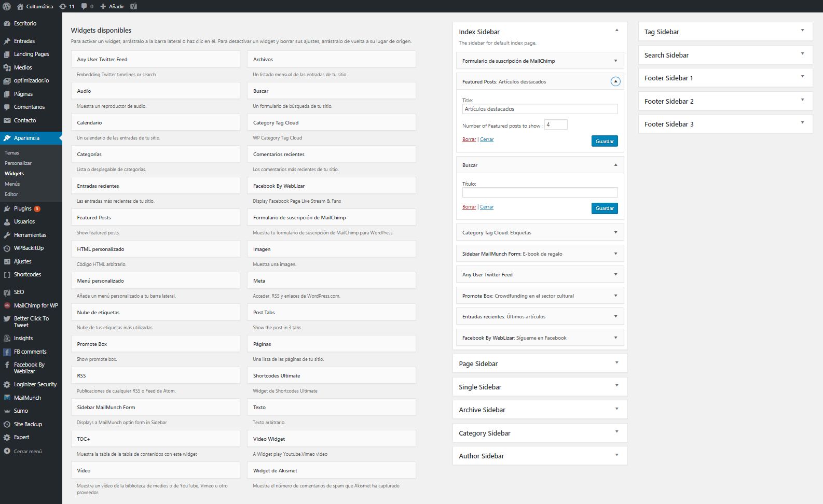823x504 pixels.
Task: Open updates icon showing 11
Action: tap(67, 6)
